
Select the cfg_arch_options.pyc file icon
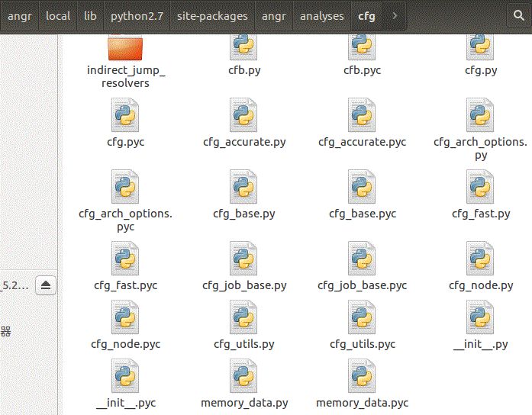point(125,187)
